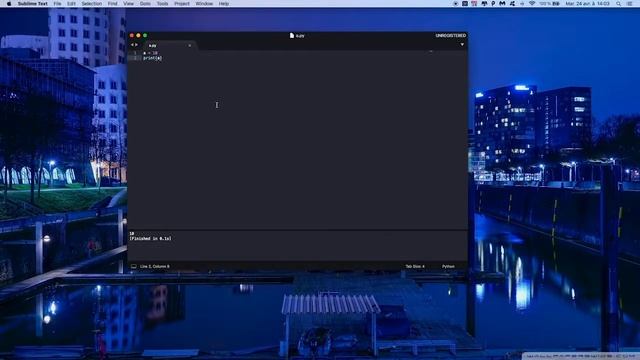Open the Find menu
Image resolution: width=640 pixels, height=360 pixels.
112,3
